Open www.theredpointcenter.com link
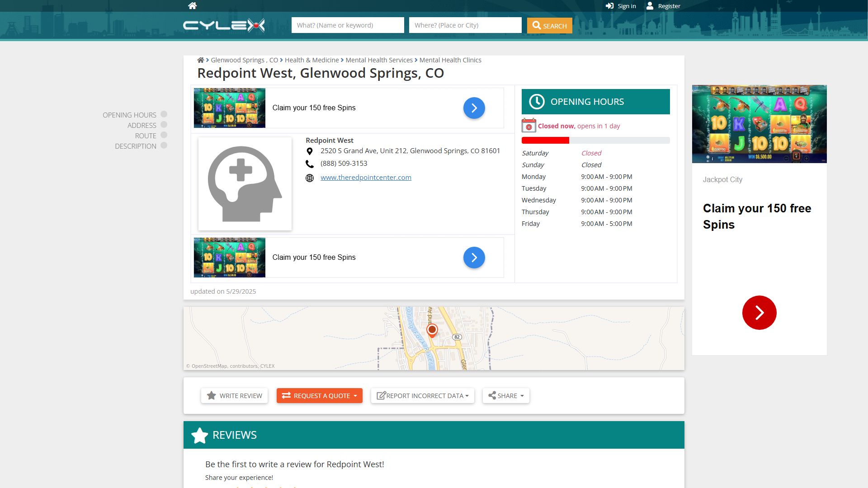Screen dimensions: 868x488 [x=366, y=178]
